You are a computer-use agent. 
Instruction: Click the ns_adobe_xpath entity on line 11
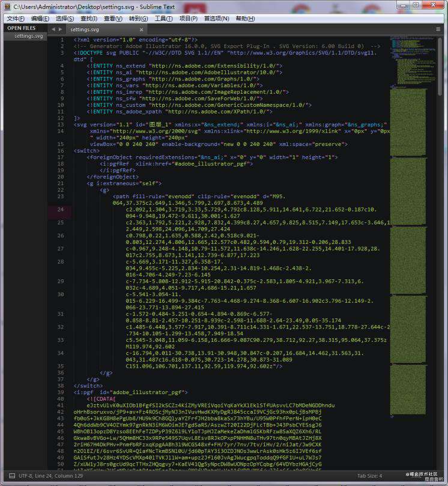click(139, 112)
